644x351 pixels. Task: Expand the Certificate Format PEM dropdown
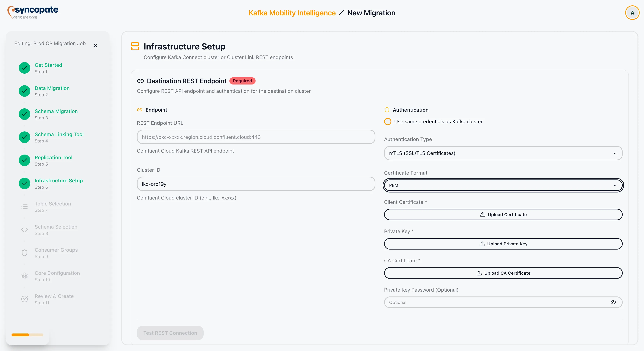click(x=503, y=185)
